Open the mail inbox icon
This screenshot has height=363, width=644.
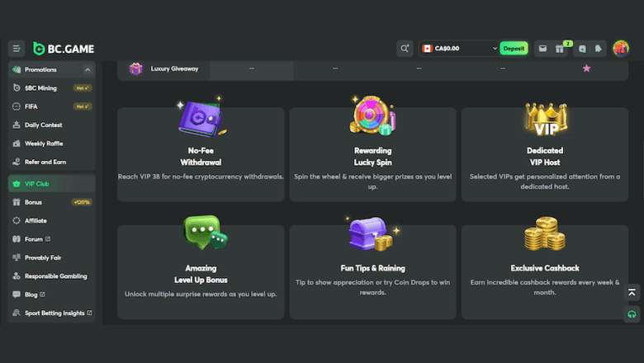542,49
